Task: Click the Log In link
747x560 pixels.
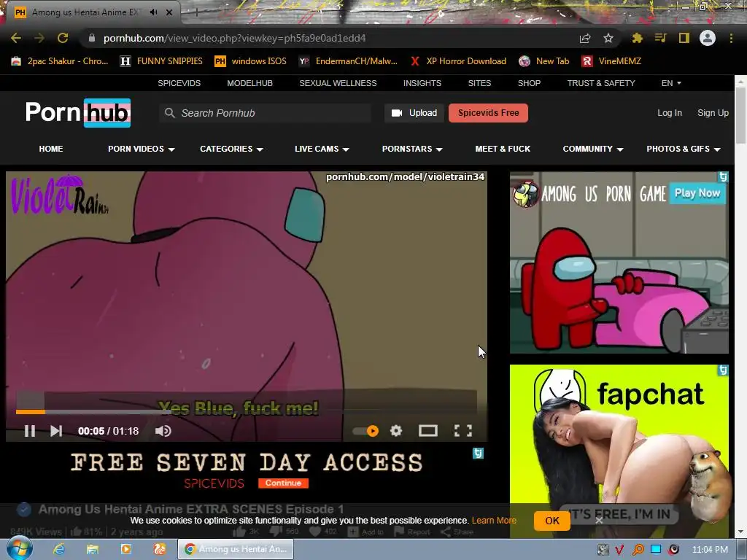Action: pos(670,113)
